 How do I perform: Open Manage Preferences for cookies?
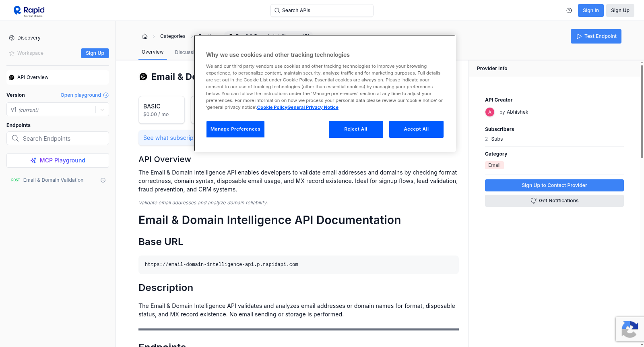click(x=235, y=129)
